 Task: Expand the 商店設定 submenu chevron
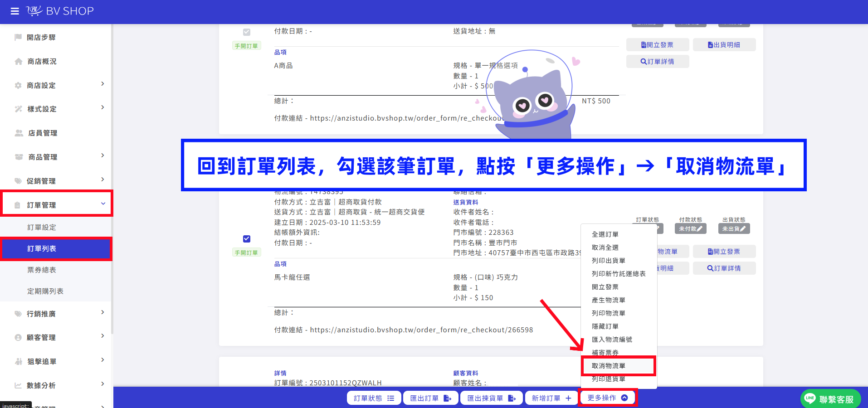pos(102,84)
